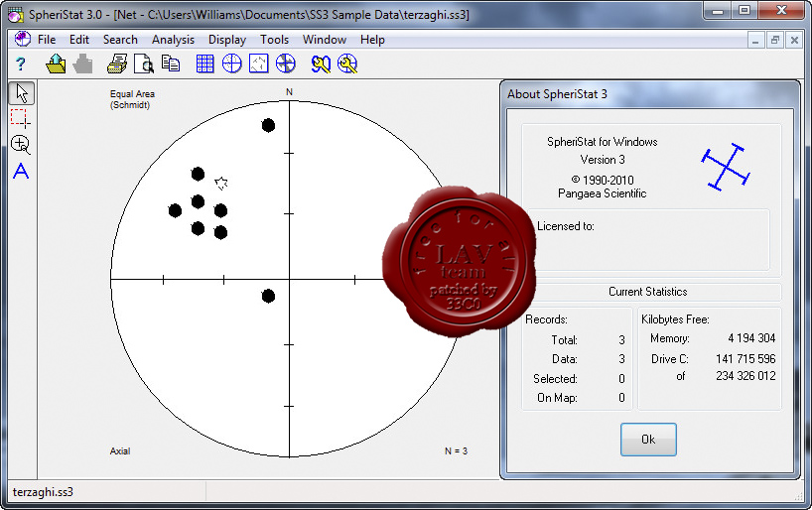Image resolution: width=812 pixels, height=510 pixels.
Task: Open the Help menu
Action: click(372, 40)
